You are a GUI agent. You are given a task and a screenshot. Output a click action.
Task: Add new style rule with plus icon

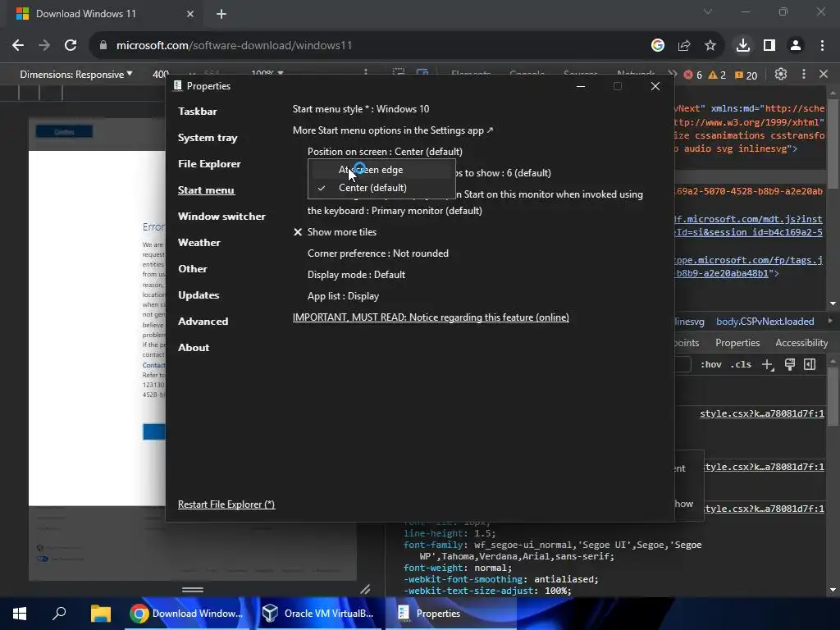768,365
